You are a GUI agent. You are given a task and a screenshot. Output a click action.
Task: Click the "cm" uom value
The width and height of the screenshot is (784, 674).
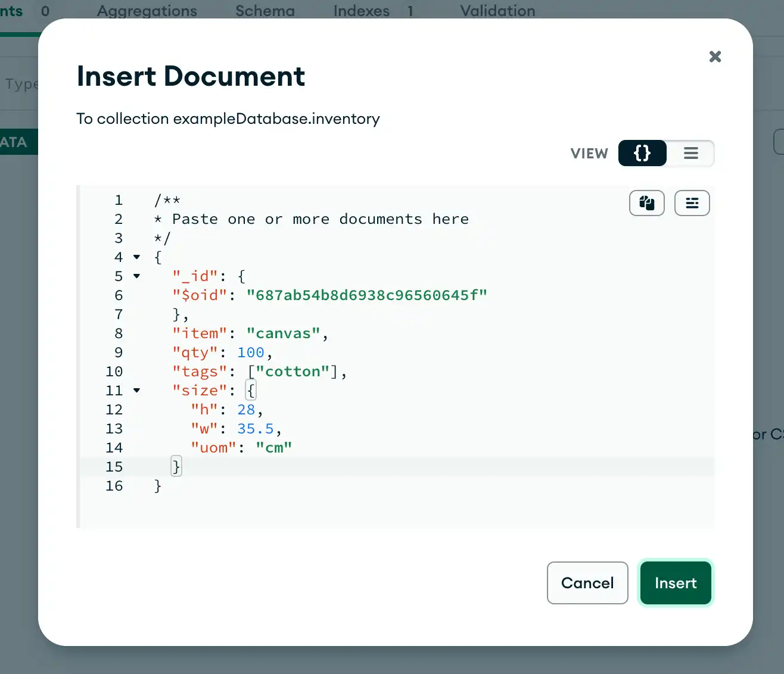(x=273, y=448)
